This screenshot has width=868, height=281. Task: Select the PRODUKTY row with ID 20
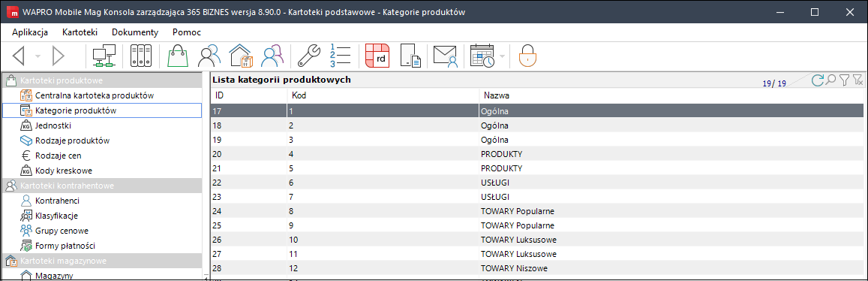click(537, 153)
